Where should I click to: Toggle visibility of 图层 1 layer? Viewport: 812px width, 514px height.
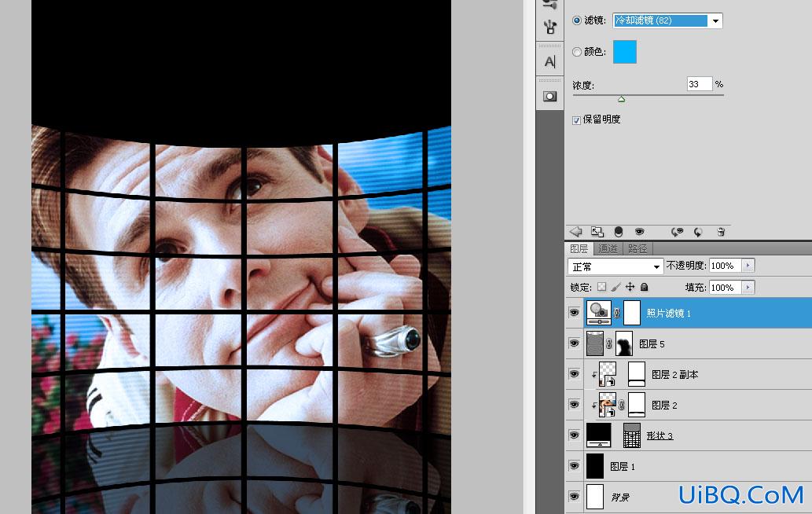tap(574, 465)
